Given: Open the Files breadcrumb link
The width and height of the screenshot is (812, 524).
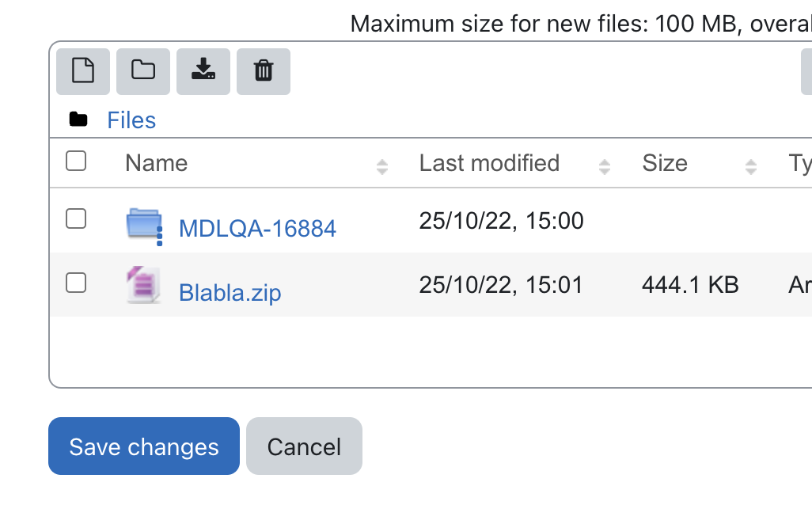Looking at the screenshot, I should [131, 120].
